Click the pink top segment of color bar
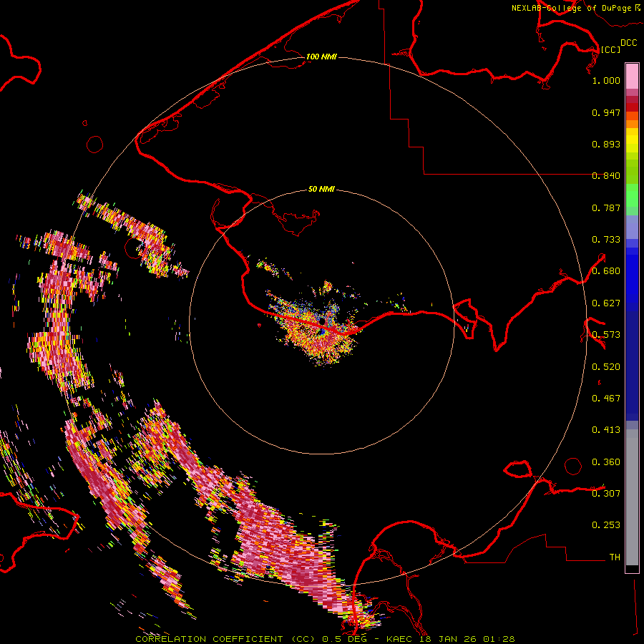The width and height of the screenshot is (644, 644). [x=632, y=77]
